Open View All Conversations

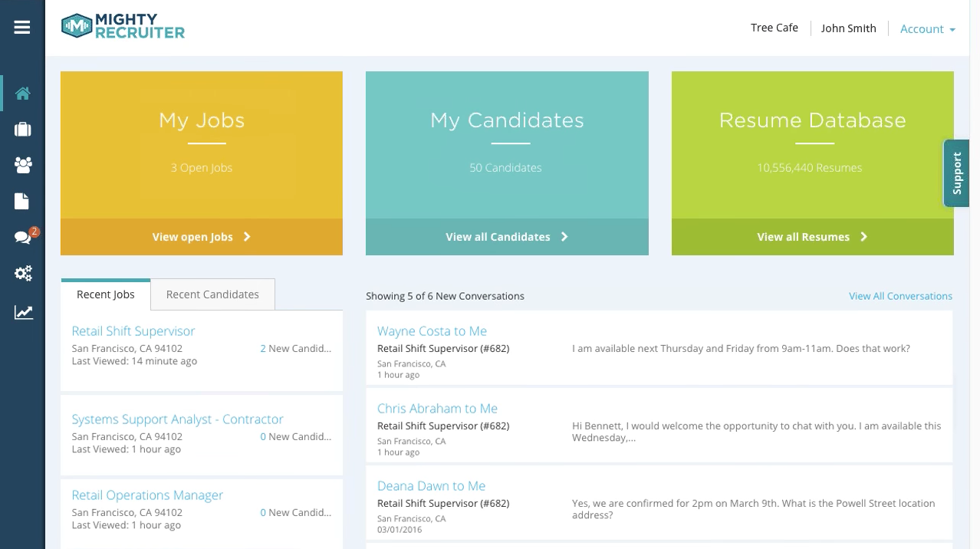(900, 295)
